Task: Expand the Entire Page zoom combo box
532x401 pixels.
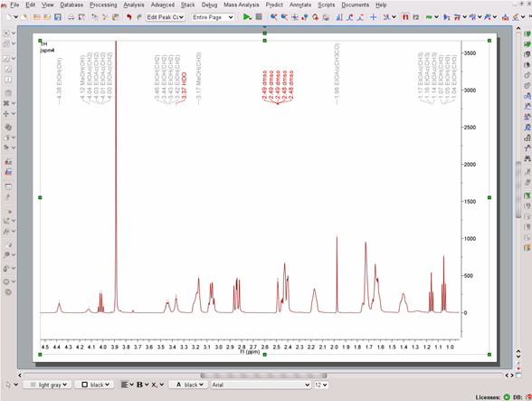Action: tap(214, 17)
